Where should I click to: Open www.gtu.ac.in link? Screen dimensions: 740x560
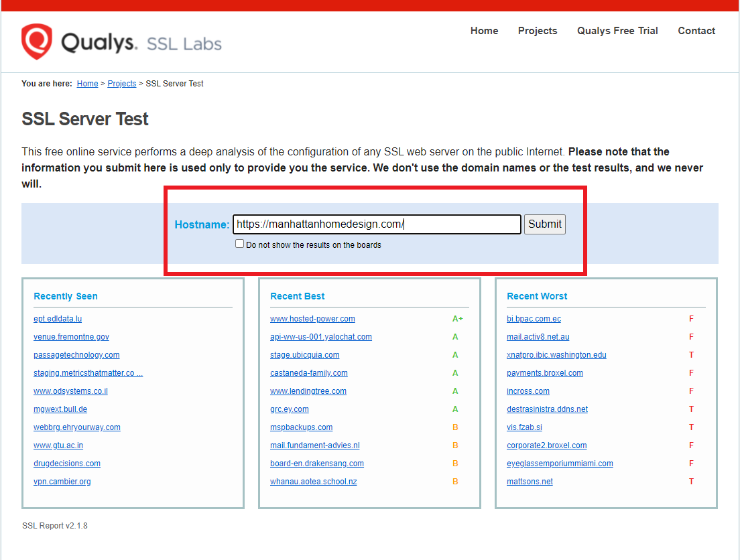coord(58,445)
